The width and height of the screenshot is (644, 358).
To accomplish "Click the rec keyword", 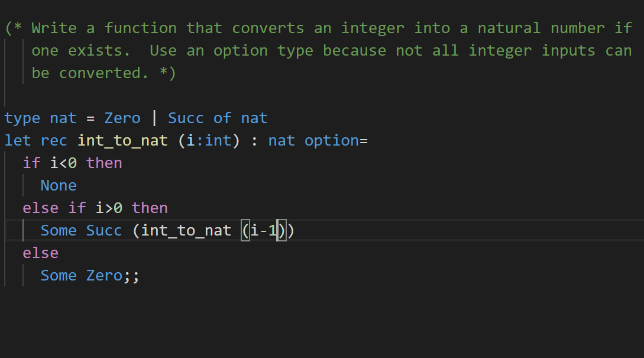I will click(x=54, y=140).
